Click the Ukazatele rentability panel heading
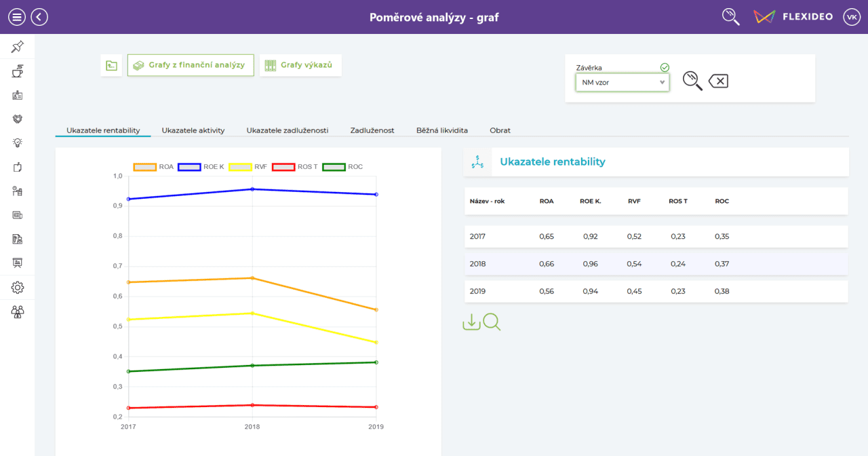 (x=553, y=161)
